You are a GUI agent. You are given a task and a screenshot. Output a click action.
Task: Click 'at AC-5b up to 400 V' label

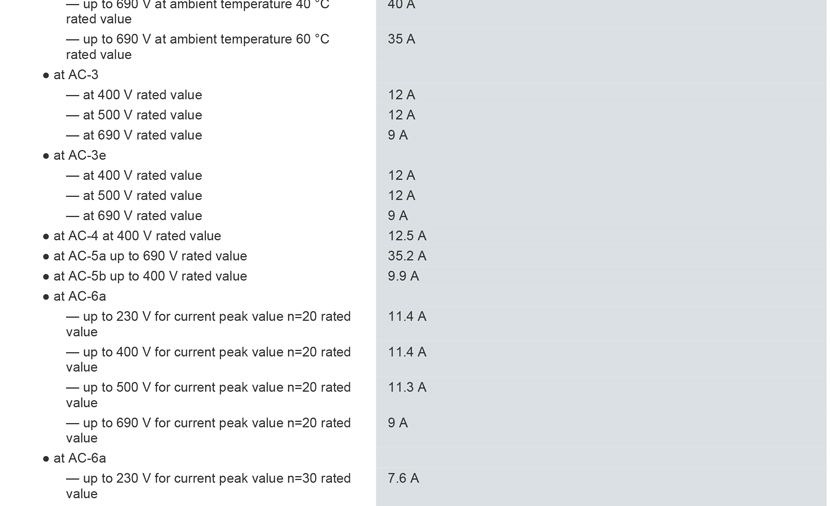(149, 276)
